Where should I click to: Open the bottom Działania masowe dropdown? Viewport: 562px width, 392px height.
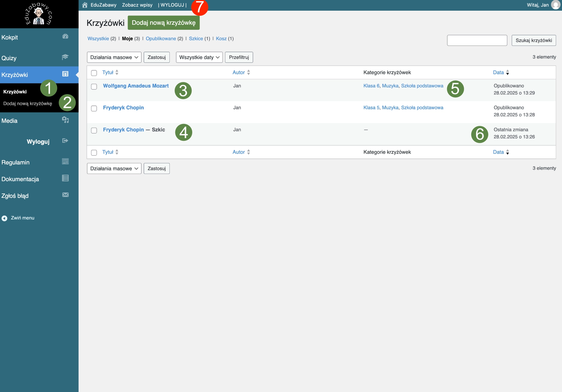click(114, 169)
